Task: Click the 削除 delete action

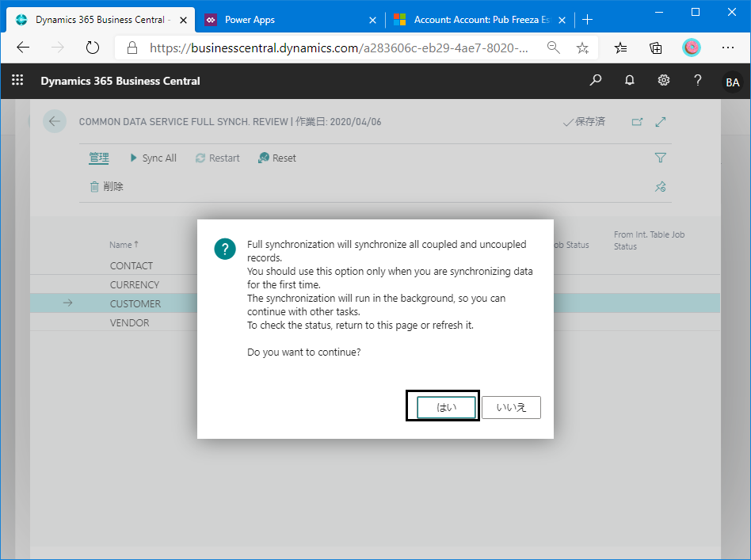Action: coord(106,186)
